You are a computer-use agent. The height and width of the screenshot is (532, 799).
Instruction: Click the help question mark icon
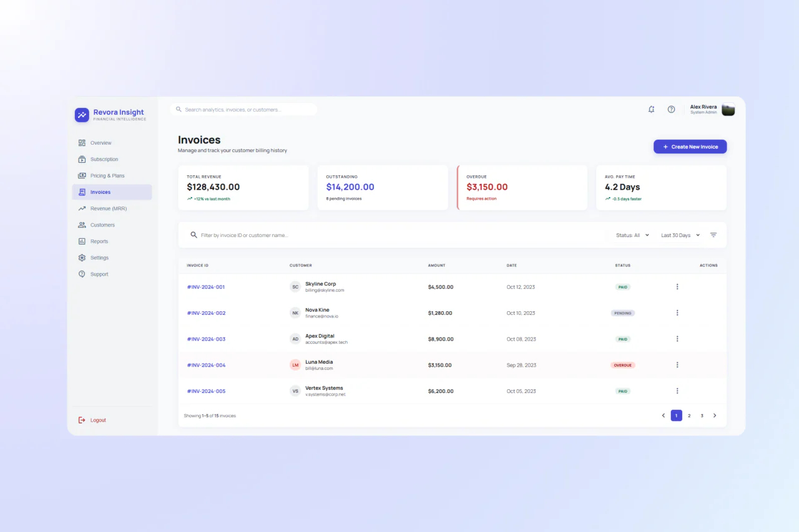coord(671,109)
